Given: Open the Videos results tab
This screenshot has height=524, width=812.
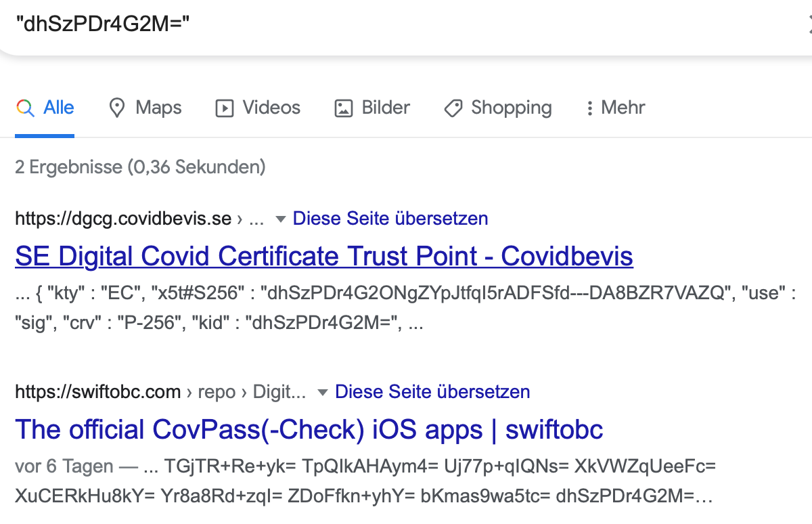Looking at the screenshot, I should (258, 108).
